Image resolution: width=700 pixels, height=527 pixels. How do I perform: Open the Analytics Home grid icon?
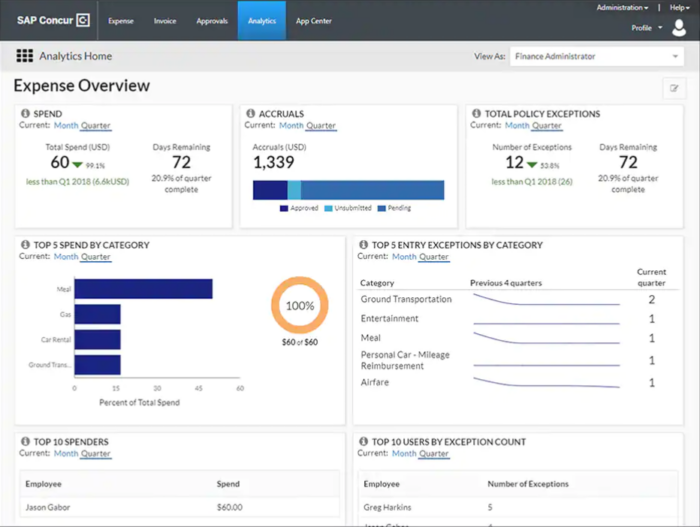point(24,57)
